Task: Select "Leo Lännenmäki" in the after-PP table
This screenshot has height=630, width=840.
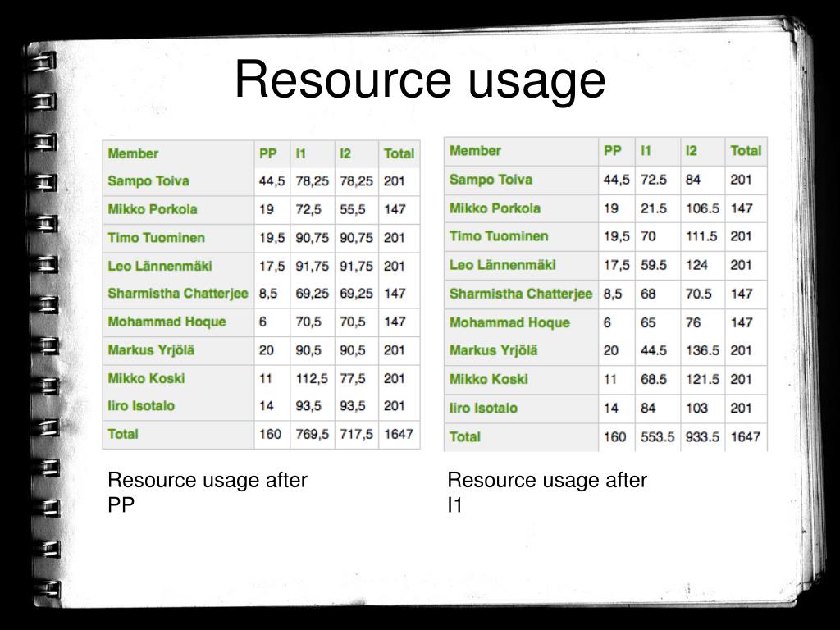Action: [x=160, y=267]
